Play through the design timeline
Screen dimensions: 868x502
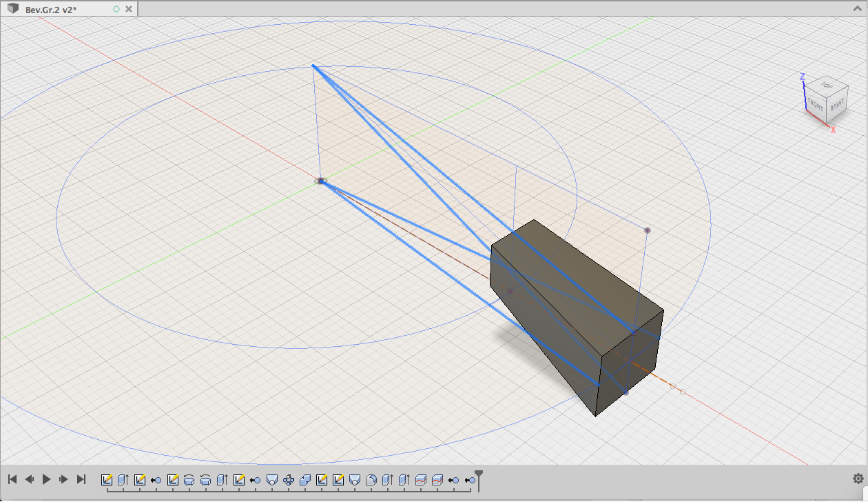[x=46, y=479]
